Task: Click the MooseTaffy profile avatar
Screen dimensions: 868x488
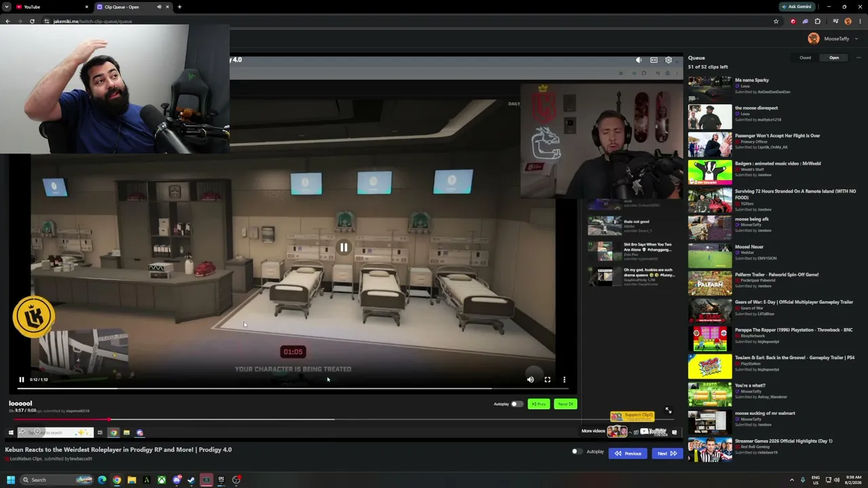Action: 814,39
